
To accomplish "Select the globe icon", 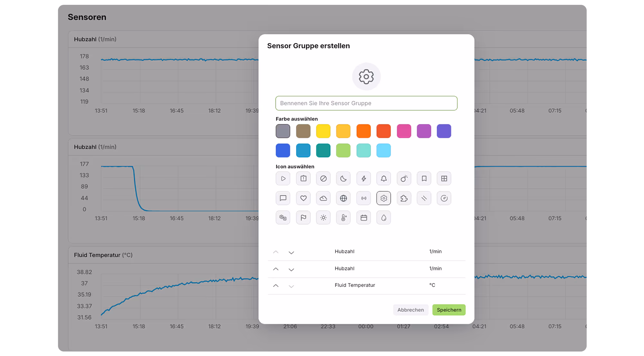I will (x=343, y=198).
